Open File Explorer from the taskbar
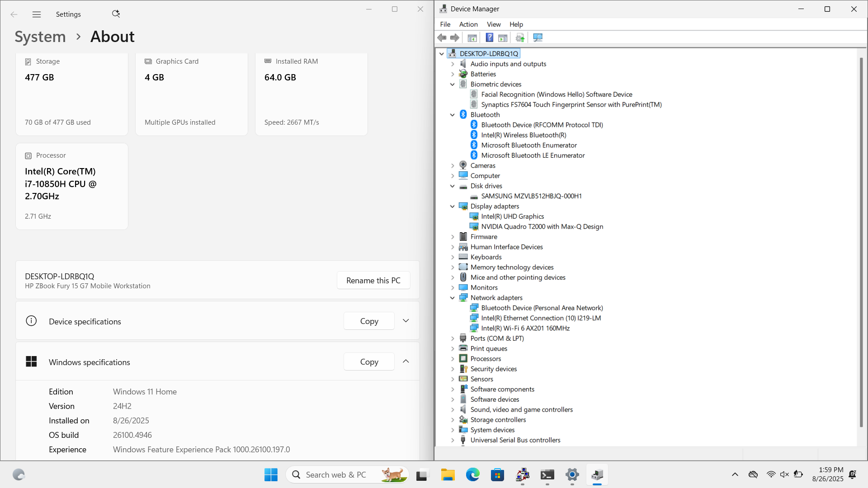 pyautogui.click(x=448, y=474)
